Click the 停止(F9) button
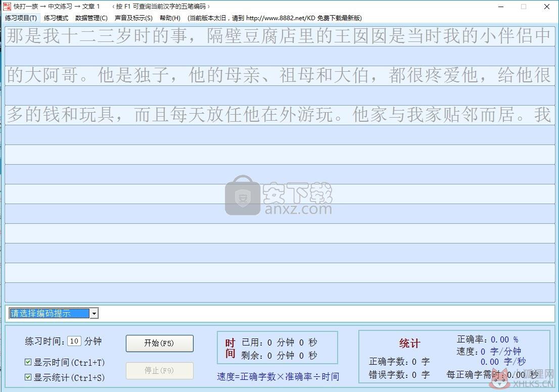 (x=159, y=371)
